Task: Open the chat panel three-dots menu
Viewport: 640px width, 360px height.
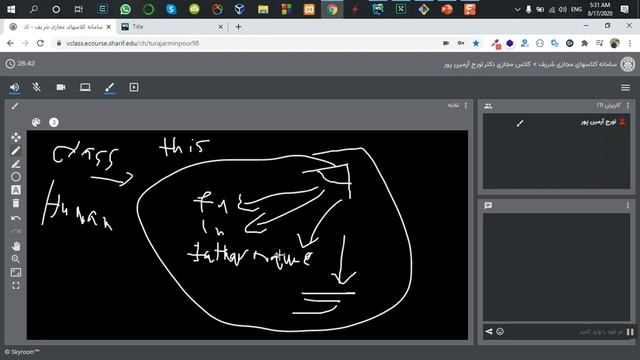Action: pyautogui.click(x=628, y=205)
